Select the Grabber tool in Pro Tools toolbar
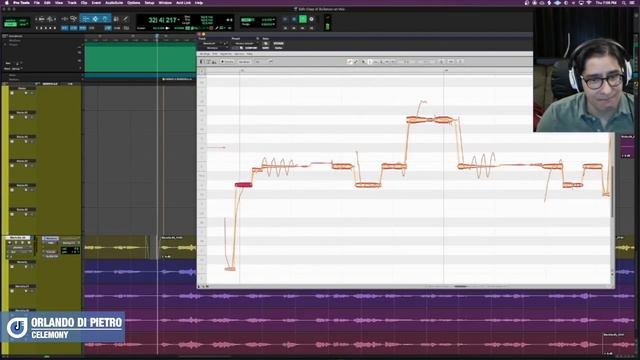 pos(104,19)
